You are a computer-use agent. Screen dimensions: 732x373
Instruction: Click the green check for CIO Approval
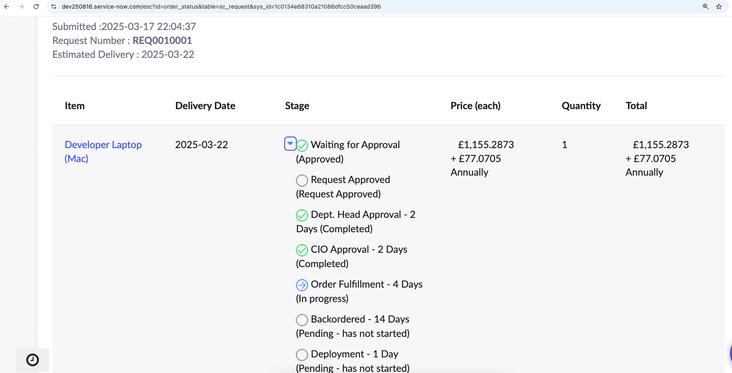[302, 250]
